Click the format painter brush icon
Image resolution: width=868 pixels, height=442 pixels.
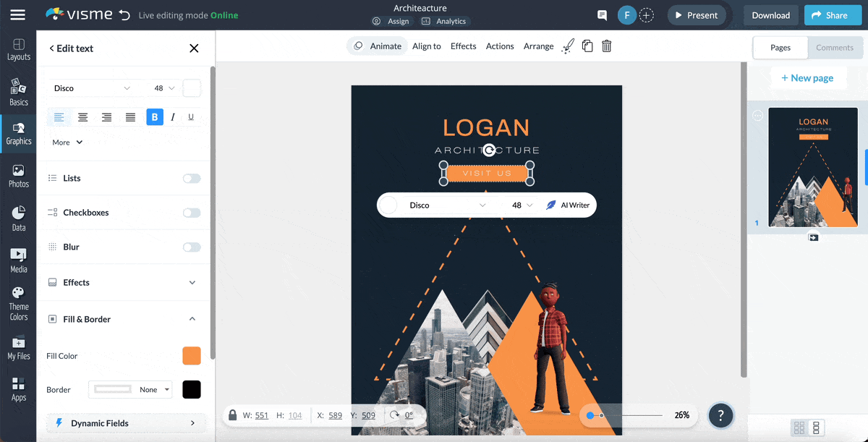[568, 46]
